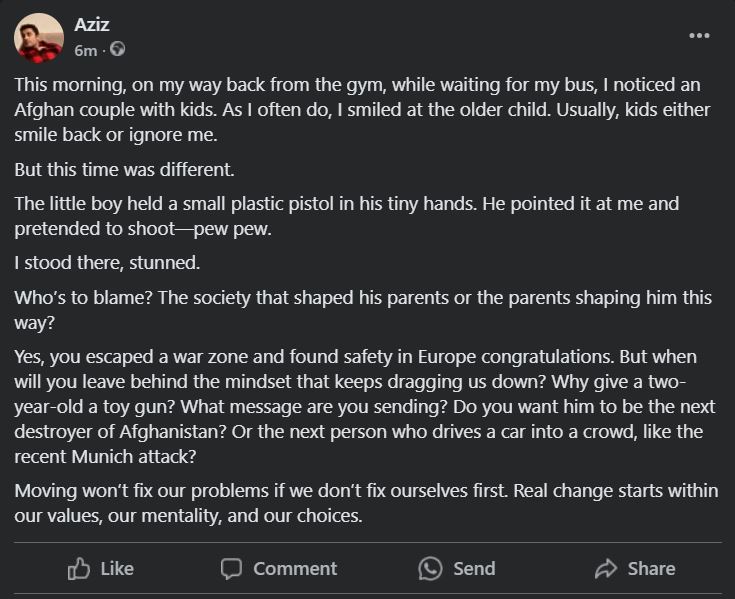735x599 pixels.
Task: Click the WhatsApp Send icon
Action: pos(430,569)
